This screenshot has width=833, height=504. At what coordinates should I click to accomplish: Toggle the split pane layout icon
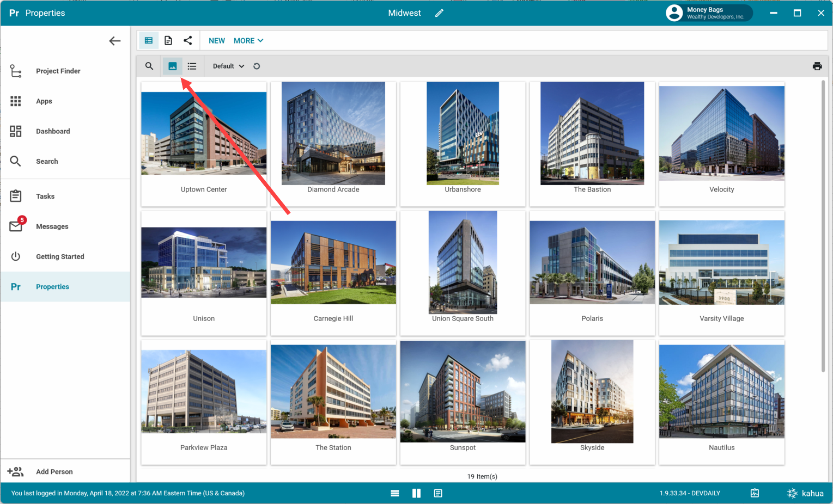[416, 493]
